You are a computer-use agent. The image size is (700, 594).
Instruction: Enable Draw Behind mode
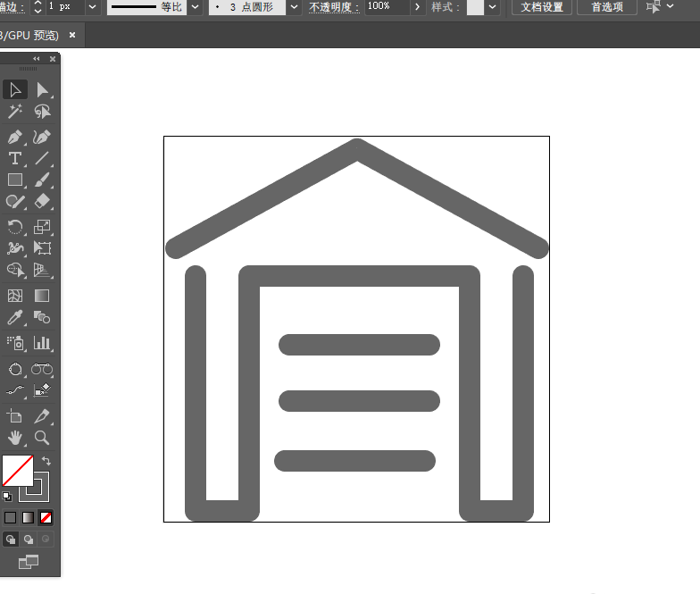pos(29,540)
